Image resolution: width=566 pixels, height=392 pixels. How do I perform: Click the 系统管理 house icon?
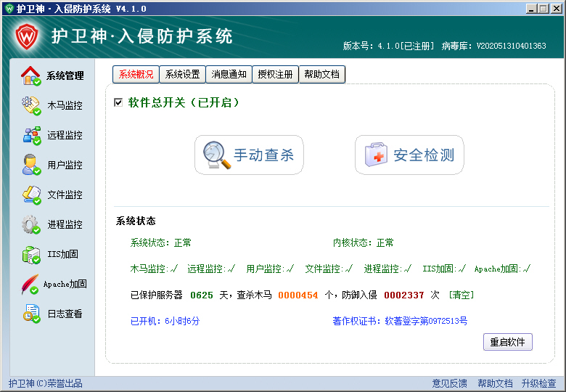pos(30,75)
